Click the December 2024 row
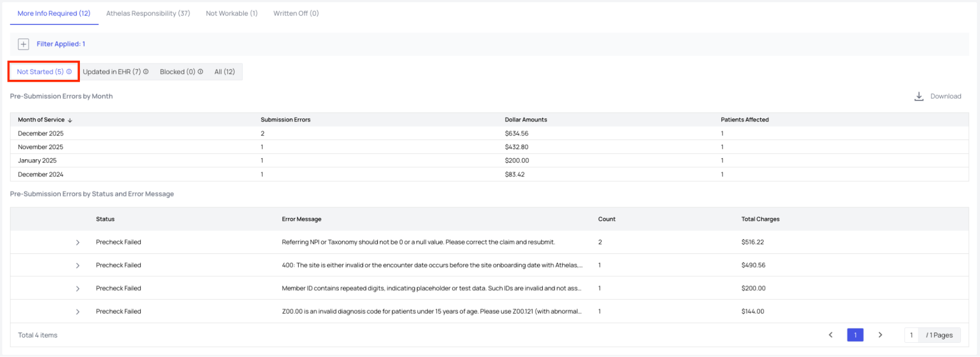The width and height of the screenshot is (980, 357). (489, 174)
